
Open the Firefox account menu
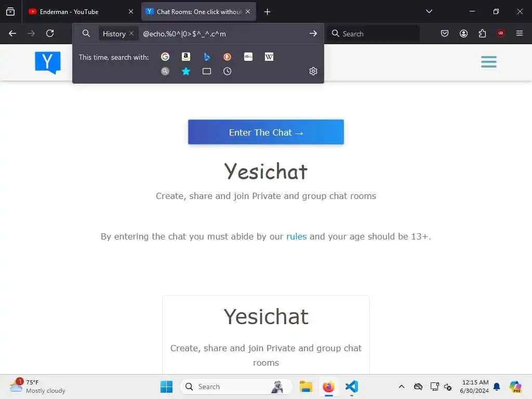click(463, 33)
